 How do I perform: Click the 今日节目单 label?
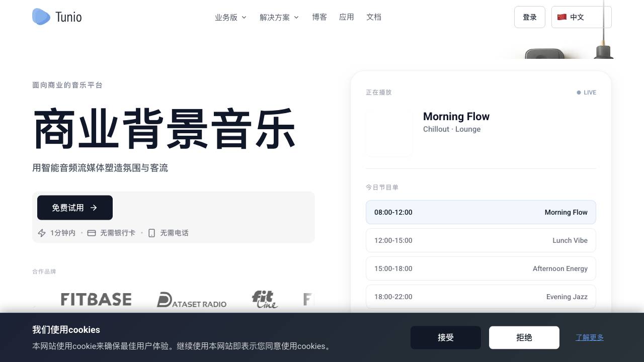[382, 188]
